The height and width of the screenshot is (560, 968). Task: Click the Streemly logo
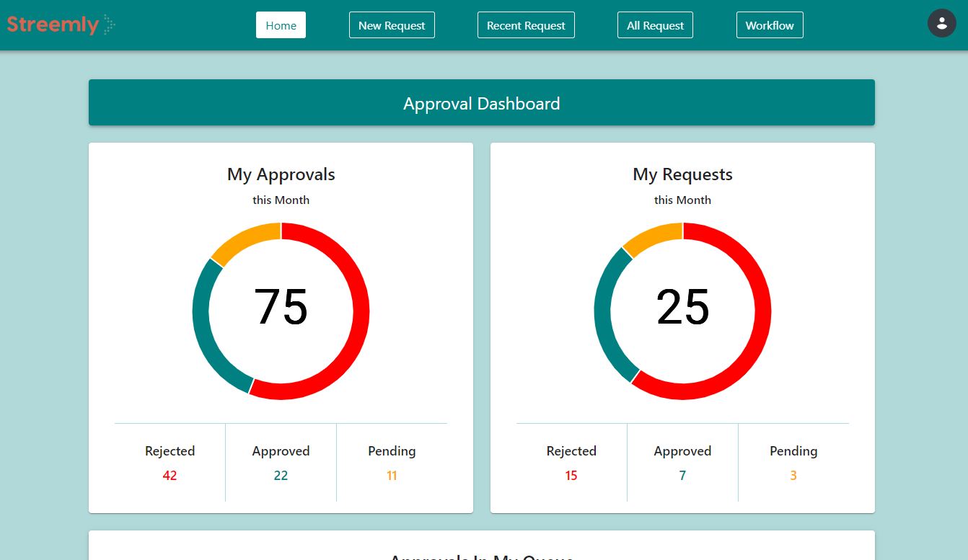(x=61, y=25)
